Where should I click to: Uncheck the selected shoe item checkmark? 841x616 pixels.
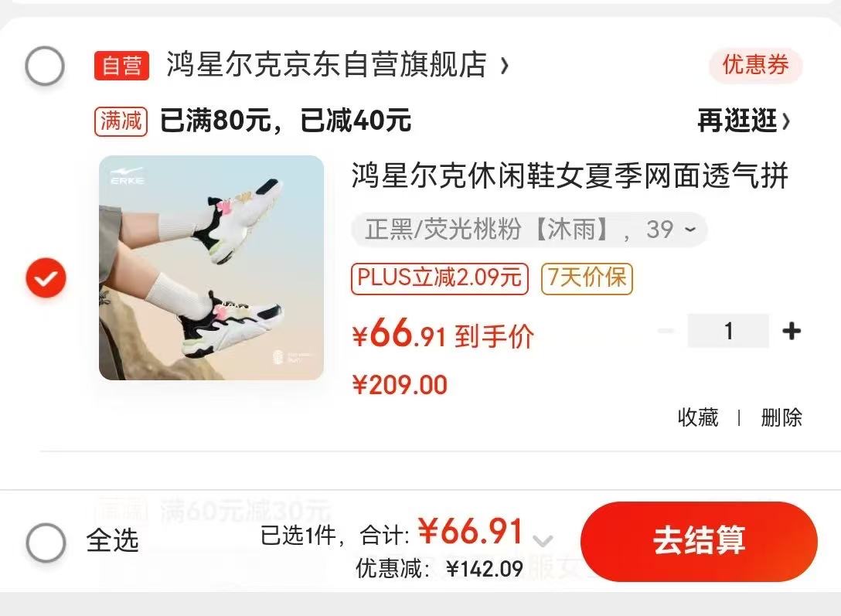pyautogui.click(x=46, y=277)
